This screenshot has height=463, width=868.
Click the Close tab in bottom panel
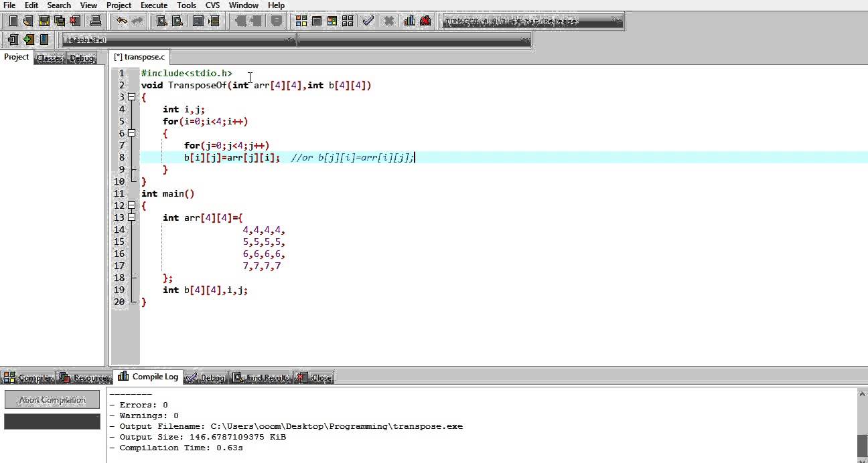pyautogui.click(x=315, y=378)
